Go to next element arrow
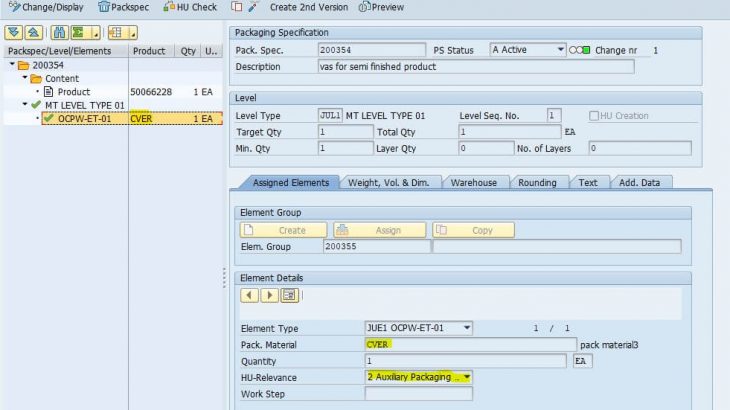 [x=270, y=295]
